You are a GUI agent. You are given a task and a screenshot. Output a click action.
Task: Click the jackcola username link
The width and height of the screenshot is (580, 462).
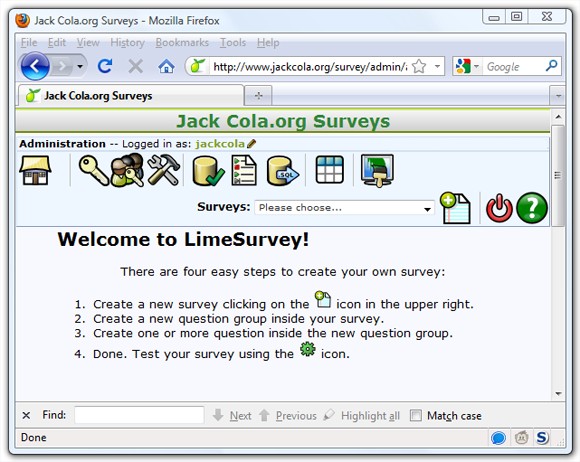[220, 144]
